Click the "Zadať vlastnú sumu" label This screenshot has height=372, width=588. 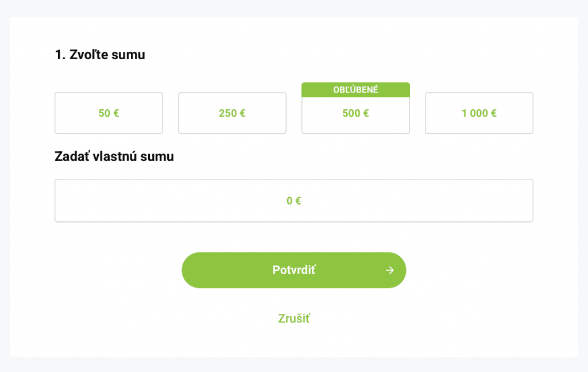pos(114,156)
